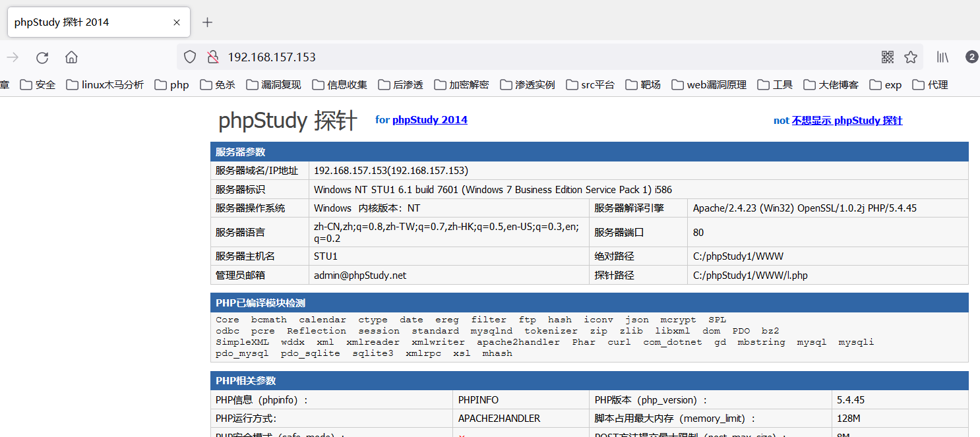Click the Apache/2.4.23 (Win32) OpenSSL value
The image size is (980, 437).
click(x=805, y=208)
